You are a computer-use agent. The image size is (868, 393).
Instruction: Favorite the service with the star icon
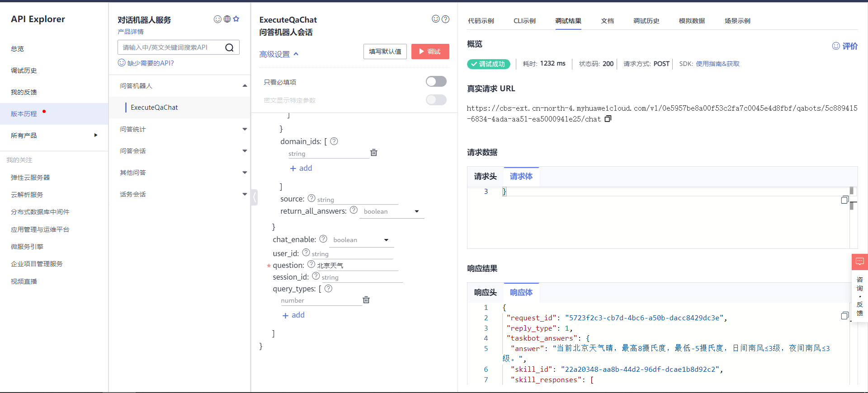(x=236, y=19)
